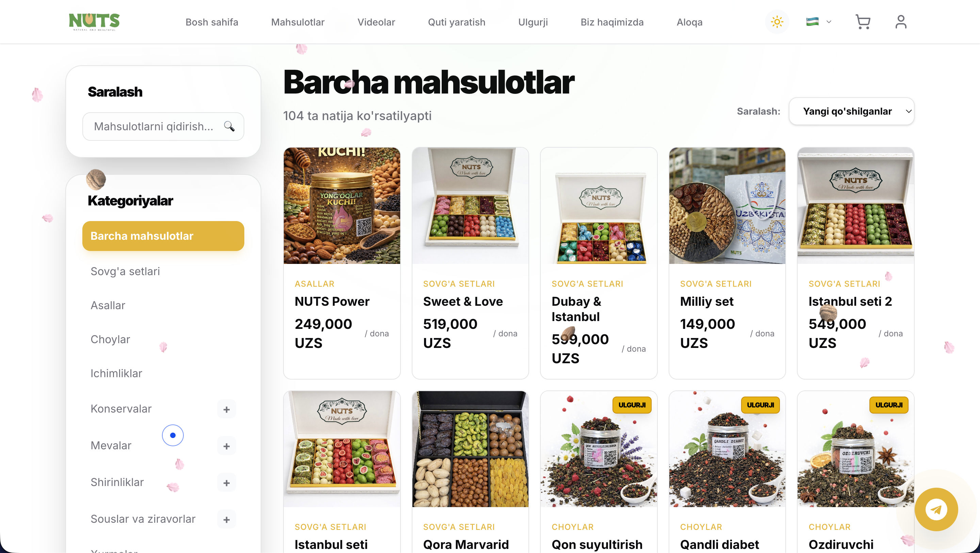Open the user account icon
Viewport: 980px width, 553px height.
(900, 22)
